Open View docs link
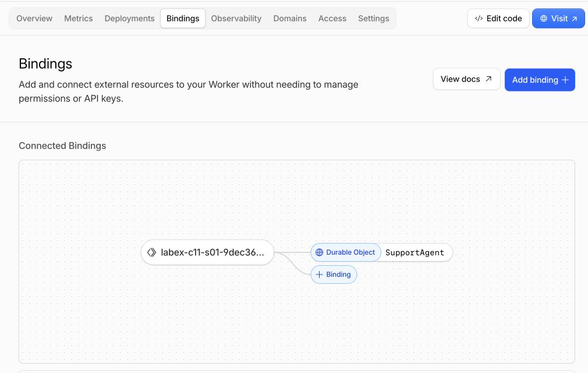This screenshot has width=588, height=373. [466, 79]
